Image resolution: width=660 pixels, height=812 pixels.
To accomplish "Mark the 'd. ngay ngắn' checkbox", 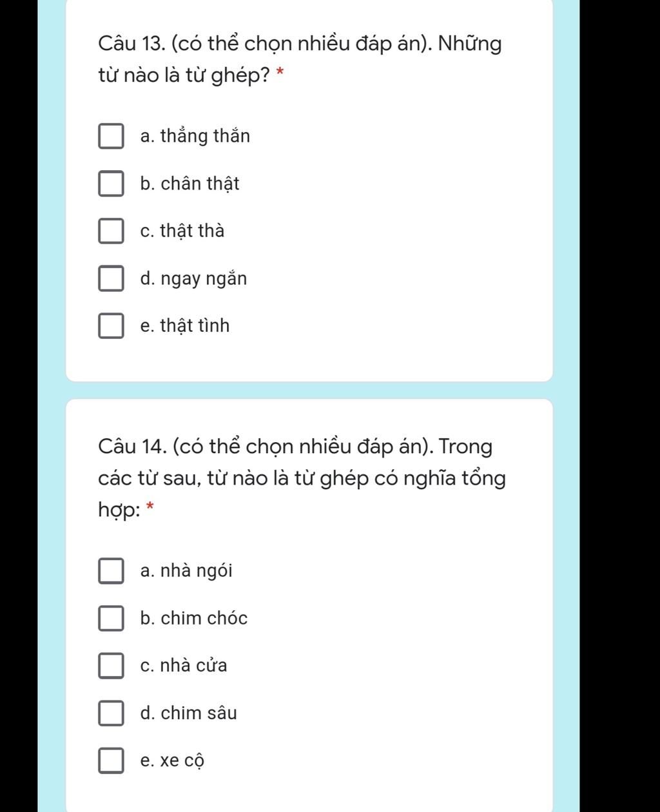I will click(x=110, y=279).
